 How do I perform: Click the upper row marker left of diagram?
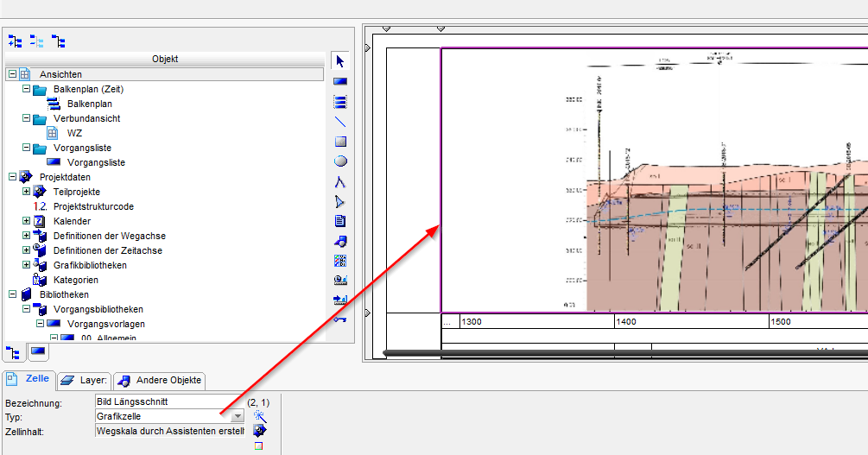368,48
